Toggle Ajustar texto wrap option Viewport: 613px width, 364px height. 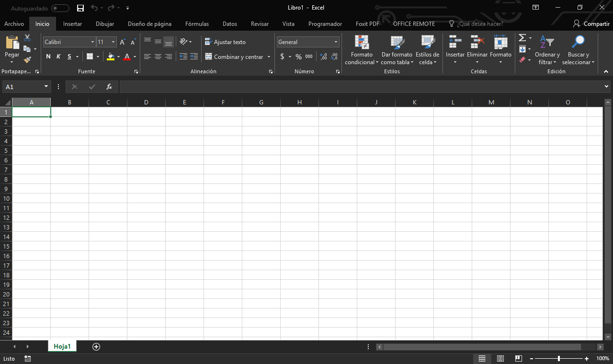pos(225,42)
